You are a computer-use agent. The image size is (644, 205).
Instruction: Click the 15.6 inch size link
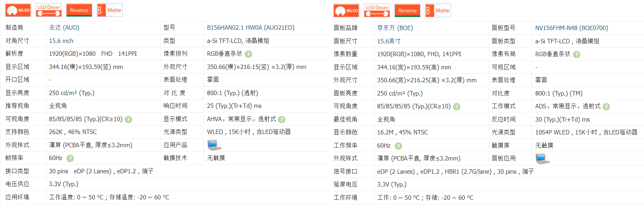[x=61, y=41]
